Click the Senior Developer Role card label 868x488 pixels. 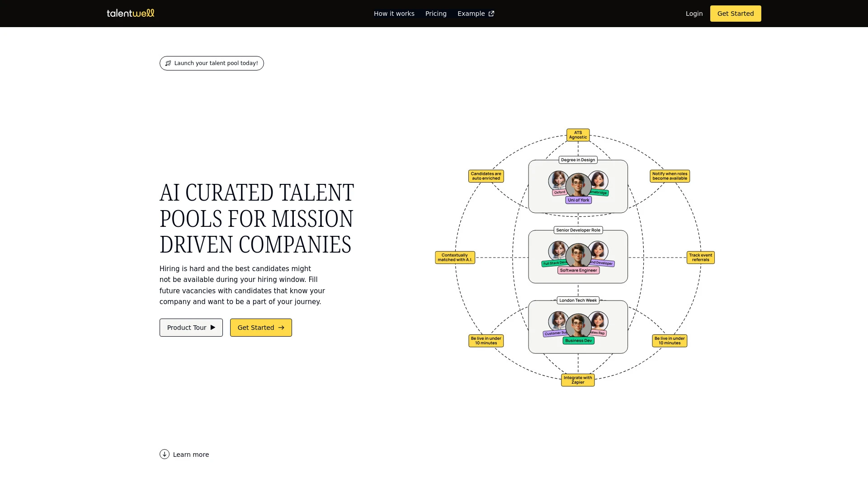coord(578,230)
